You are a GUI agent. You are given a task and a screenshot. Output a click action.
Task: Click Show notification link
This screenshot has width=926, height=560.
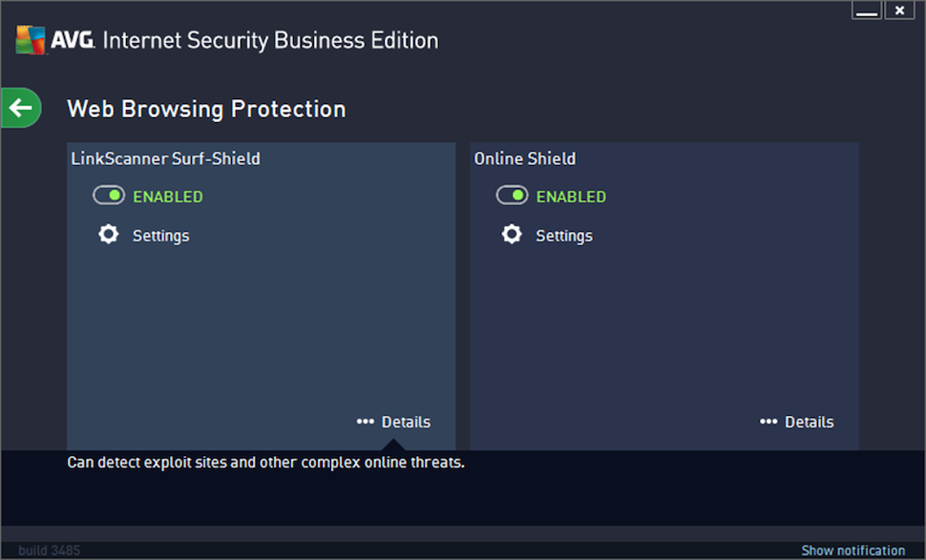(x=851, y=550)
